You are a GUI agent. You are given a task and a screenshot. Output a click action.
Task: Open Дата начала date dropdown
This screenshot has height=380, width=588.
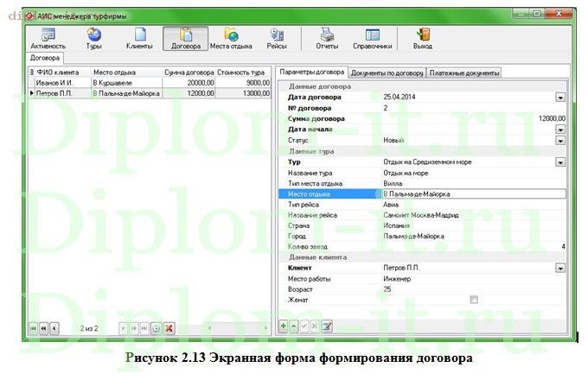[x=560, y=130]
